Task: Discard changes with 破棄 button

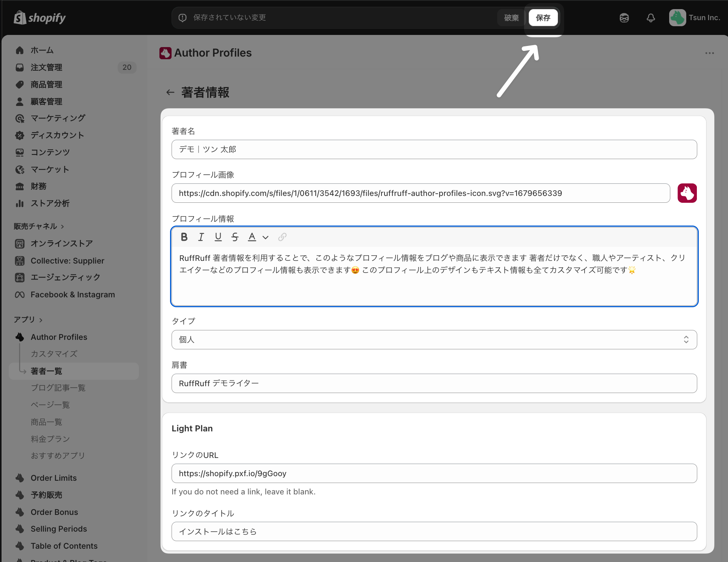Action: 511,18
